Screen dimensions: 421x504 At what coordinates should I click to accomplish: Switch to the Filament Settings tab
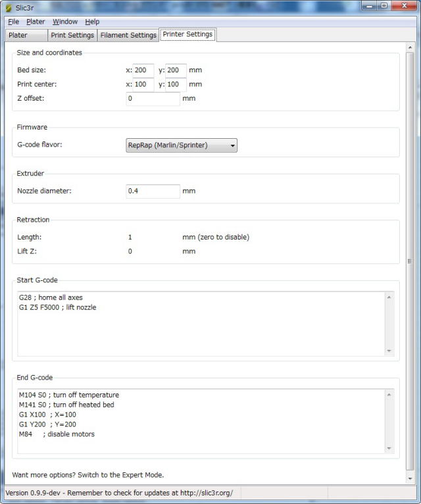[128, 36]
